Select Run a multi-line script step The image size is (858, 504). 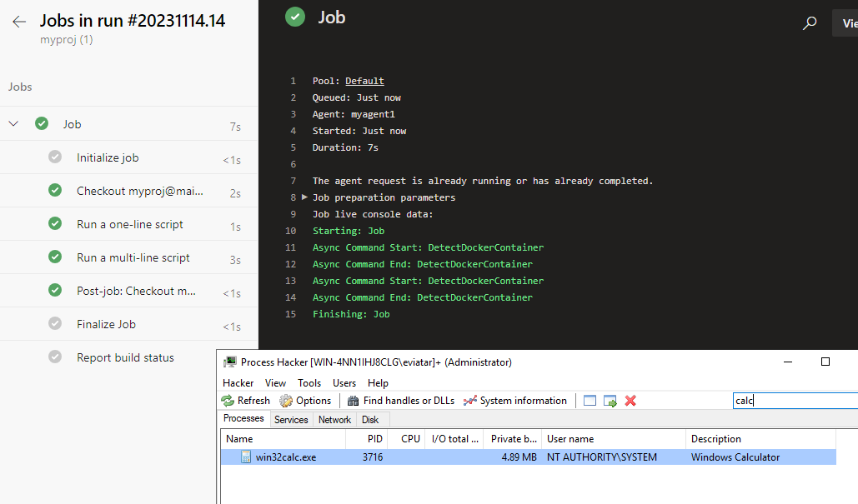click(x=129, y=257)
